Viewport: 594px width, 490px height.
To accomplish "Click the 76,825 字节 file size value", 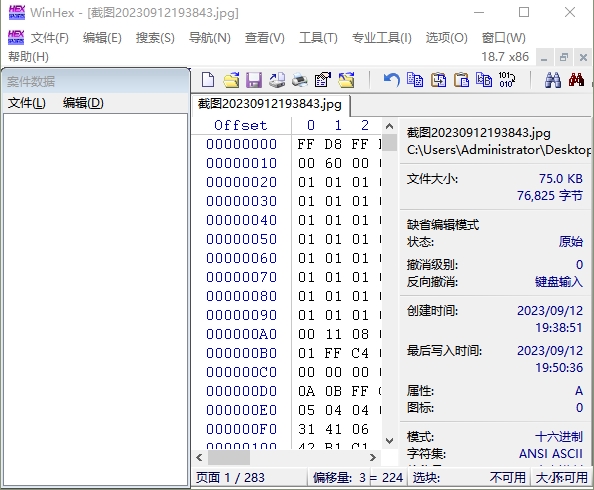I will (550, 196).
